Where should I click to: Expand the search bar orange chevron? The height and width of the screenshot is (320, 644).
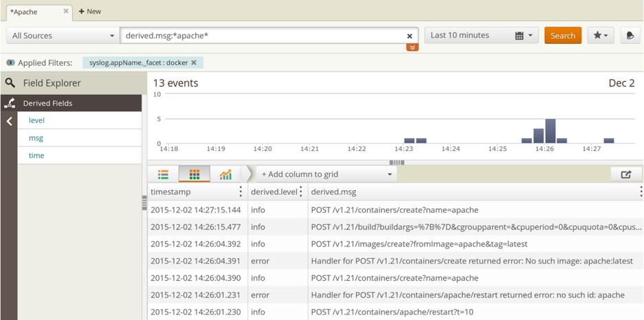(412, 47)
